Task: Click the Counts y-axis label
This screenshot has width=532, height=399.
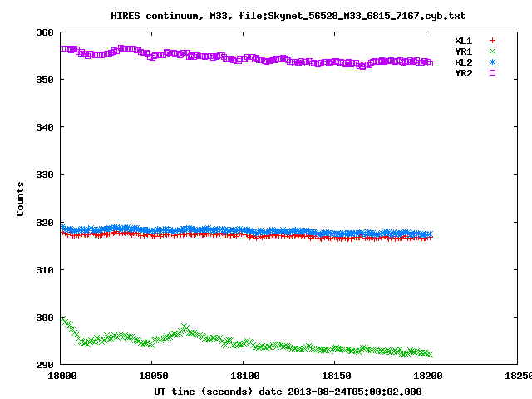Action: pyautogui.click(x=20, y=199)
